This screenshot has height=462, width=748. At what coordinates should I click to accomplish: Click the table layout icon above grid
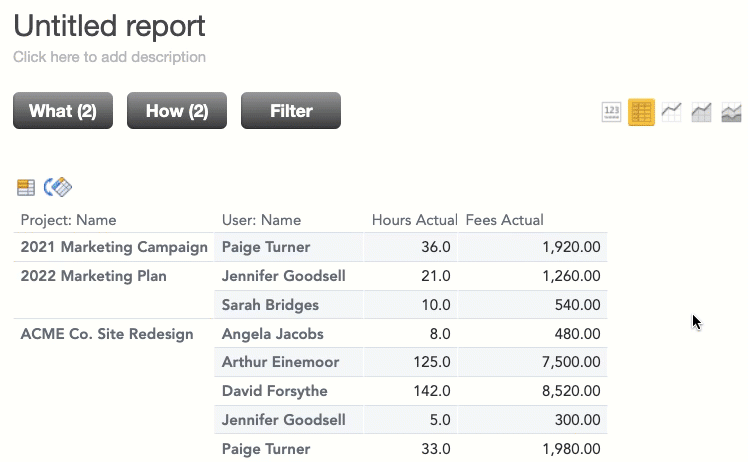tap(26, 187)
